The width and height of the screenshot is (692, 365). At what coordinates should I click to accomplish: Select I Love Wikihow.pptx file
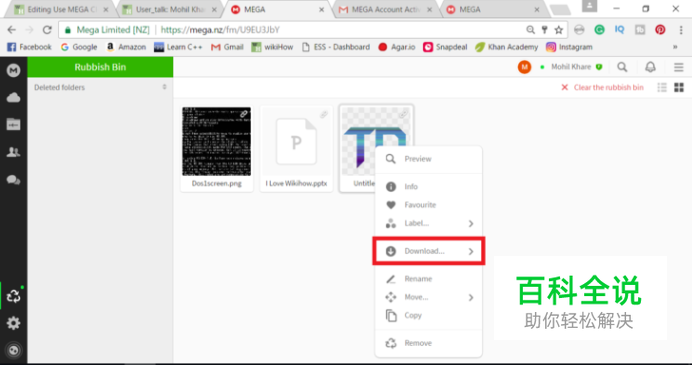pyautogui.click(x=296, y=148)
